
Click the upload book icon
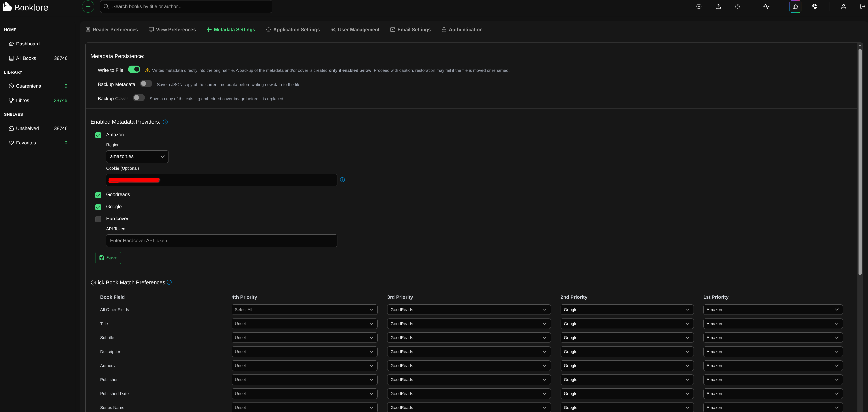coord(718,6)
